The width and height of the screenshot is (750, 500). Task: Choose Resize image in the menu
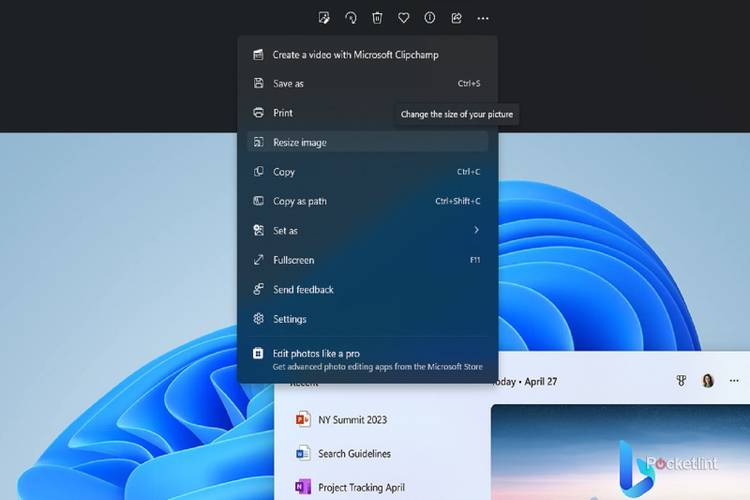tap(368, 142)
